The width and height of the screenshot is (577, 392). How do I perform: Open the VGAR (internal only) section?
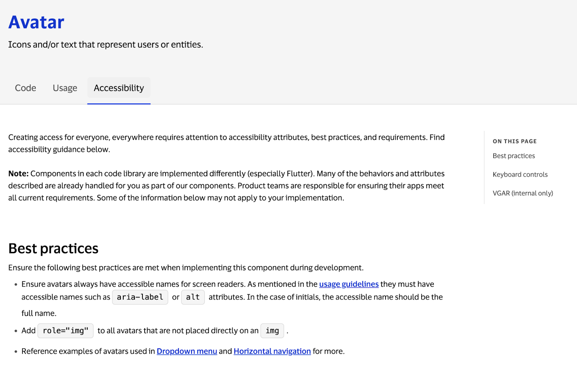point(522,193)
